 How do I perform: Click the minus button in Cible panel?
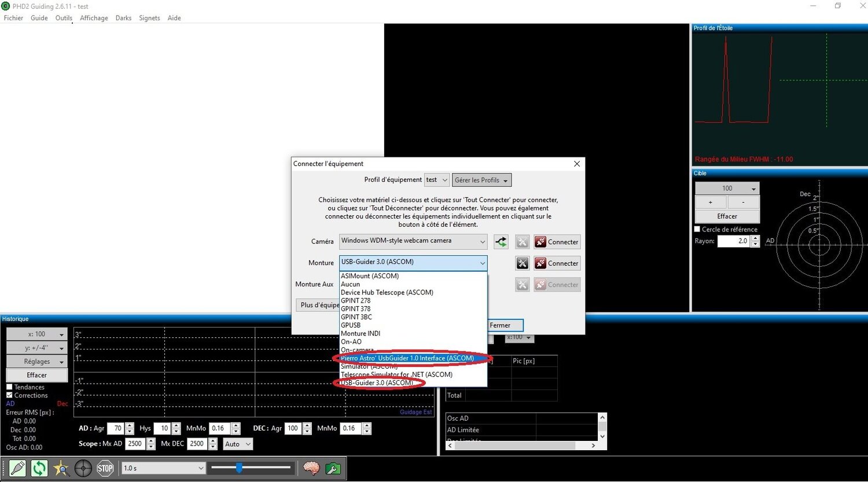point(744,202)
